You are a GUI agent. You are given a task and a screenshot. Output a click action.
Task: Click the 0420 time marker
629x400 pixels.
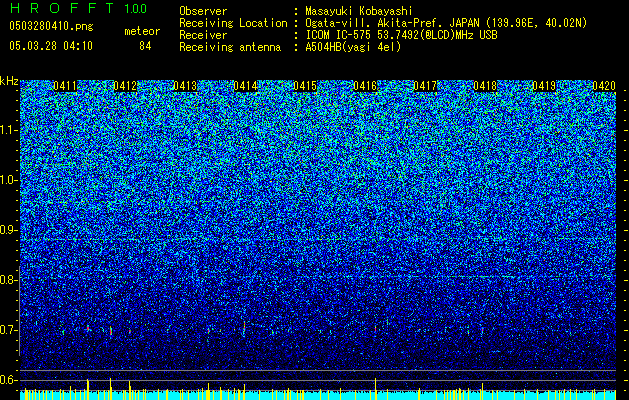click(604, 86)
